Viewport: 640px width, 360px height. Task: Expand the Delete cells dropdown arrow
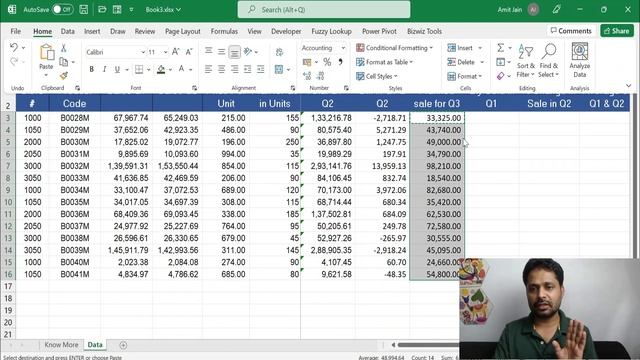pos(482,62)
